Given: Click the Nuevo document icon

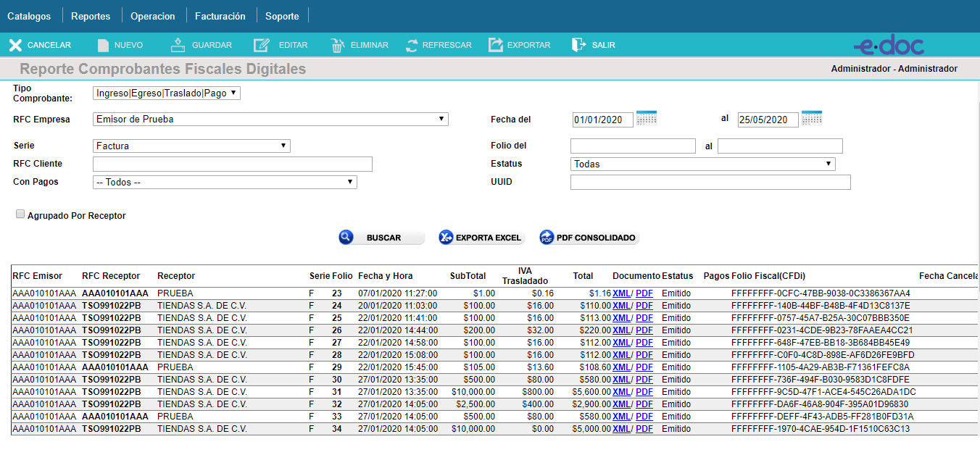Looking at the screenshot, I should (x=103, y=46).
